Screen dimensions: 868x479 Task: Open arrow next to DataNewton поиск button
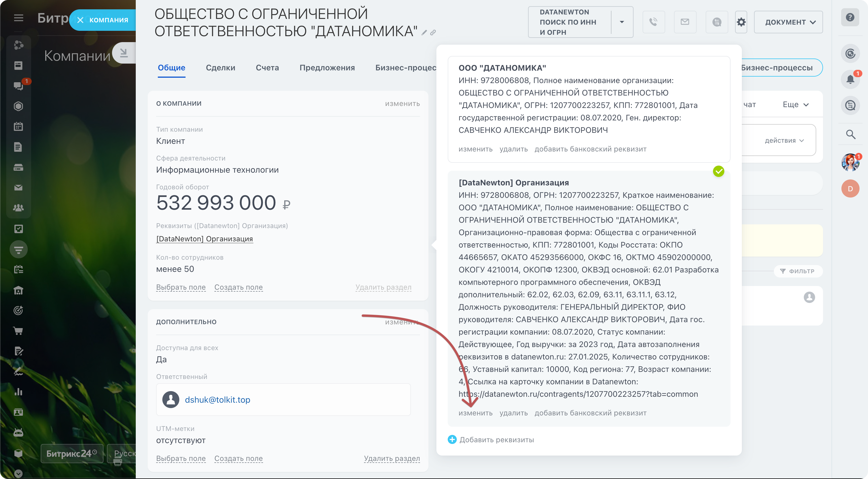tap(622, 22)
